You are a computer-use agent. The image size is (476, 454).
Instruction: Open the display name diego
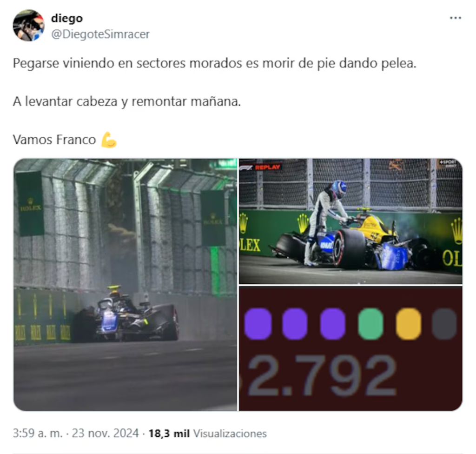coord(67,18)
